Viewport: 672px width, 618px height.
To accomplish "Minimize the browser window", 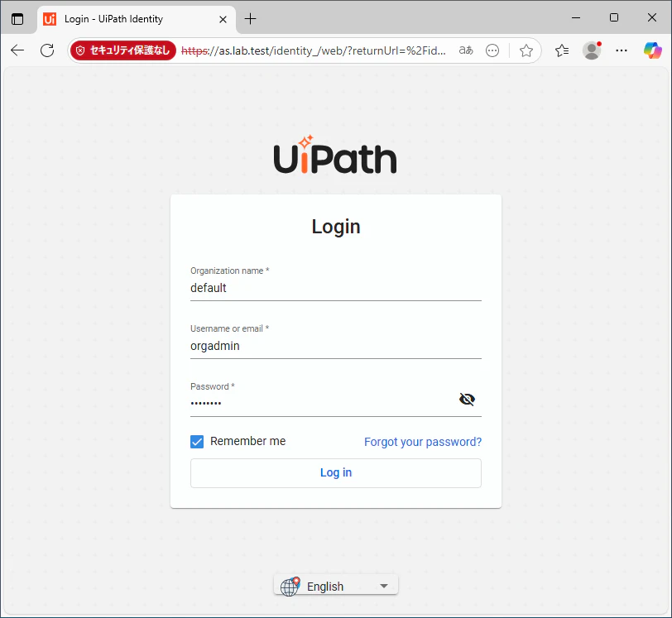I will point(576,18).
